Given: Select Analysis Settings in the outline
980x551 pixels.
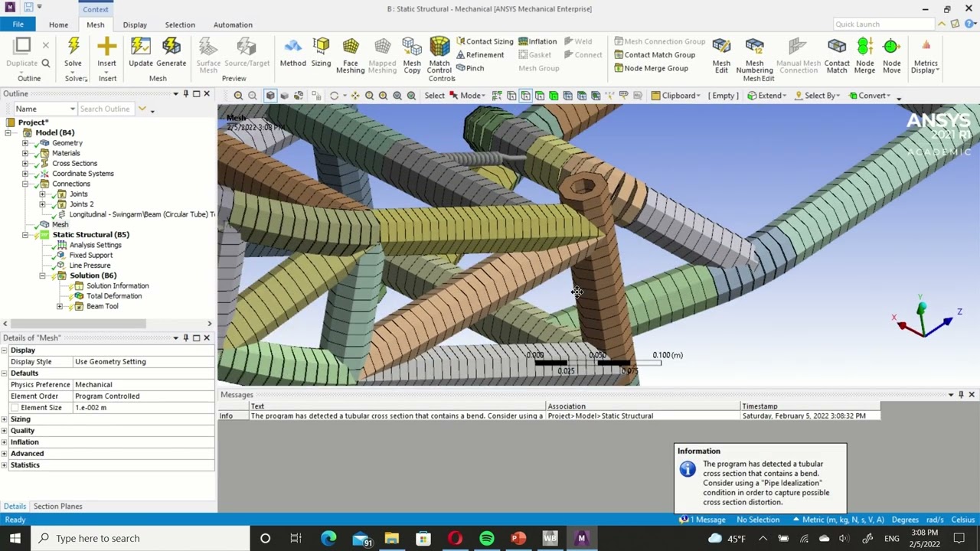Looking at the screenshot, I should click(x=95, y=245).
